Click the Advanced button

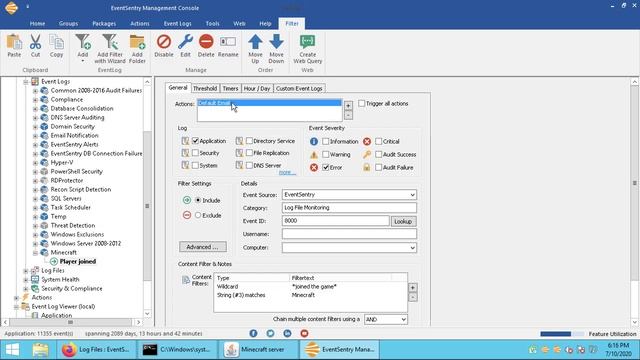click(203, 247)
